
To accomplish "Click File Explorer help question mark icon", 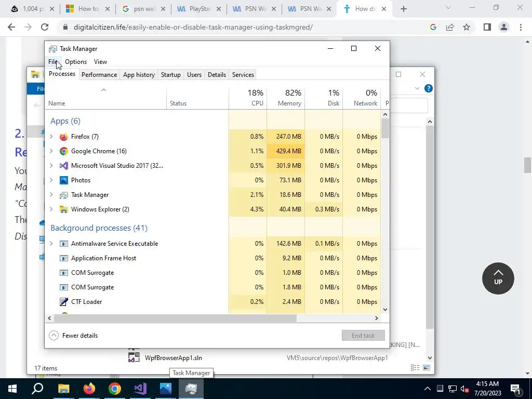I will coord(429,88).
